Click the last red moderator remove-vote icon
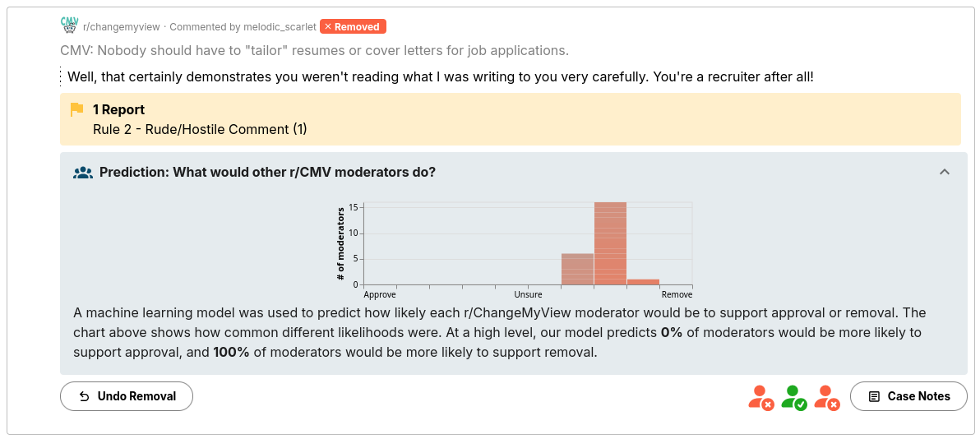 (828, 397)
